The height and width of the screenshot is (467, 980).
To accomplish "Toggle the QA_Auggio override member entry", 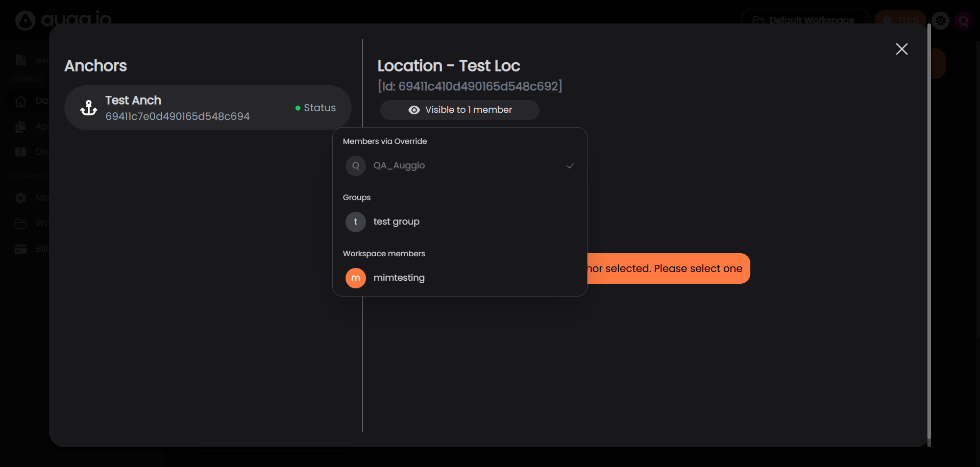I will (x=399, y=166).
